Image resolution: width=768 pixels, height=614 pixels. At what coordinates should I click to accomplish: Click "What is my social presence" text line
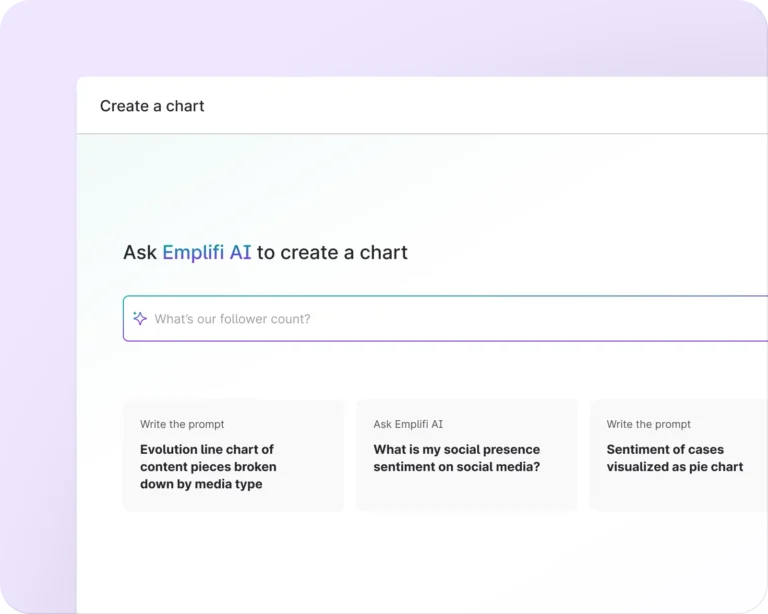click(457, 449)
